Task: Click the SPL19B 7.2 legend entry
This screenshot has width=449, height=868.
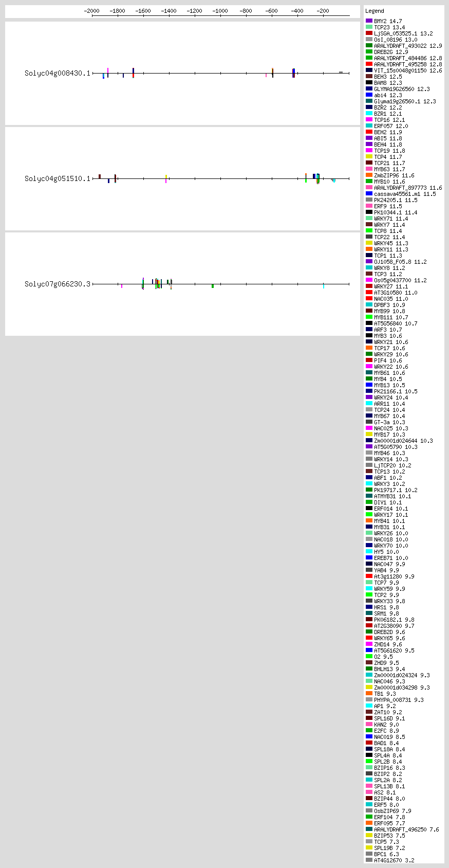Action: click(389, 848)
